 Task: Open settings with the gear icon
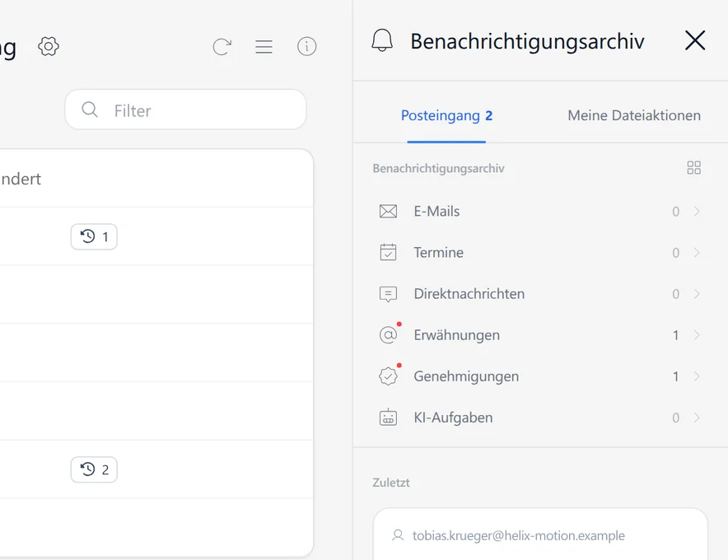[49, 46]
